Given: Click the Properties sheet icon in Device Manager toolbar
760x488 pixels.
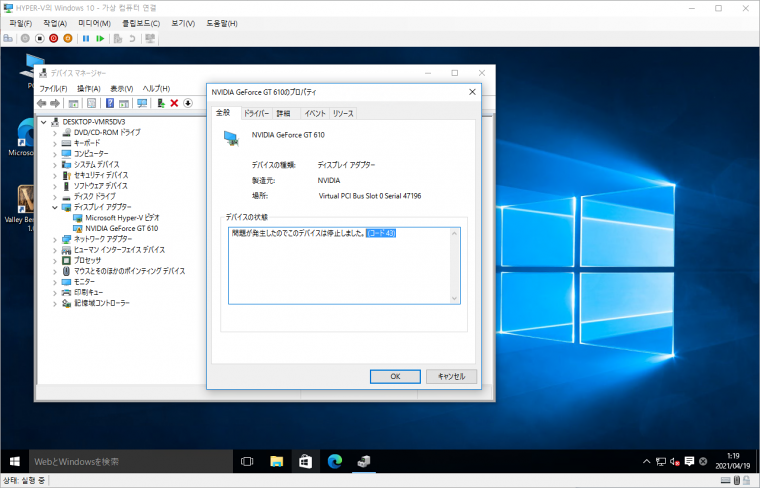Looking at the screenshot, I should [91, 103].
